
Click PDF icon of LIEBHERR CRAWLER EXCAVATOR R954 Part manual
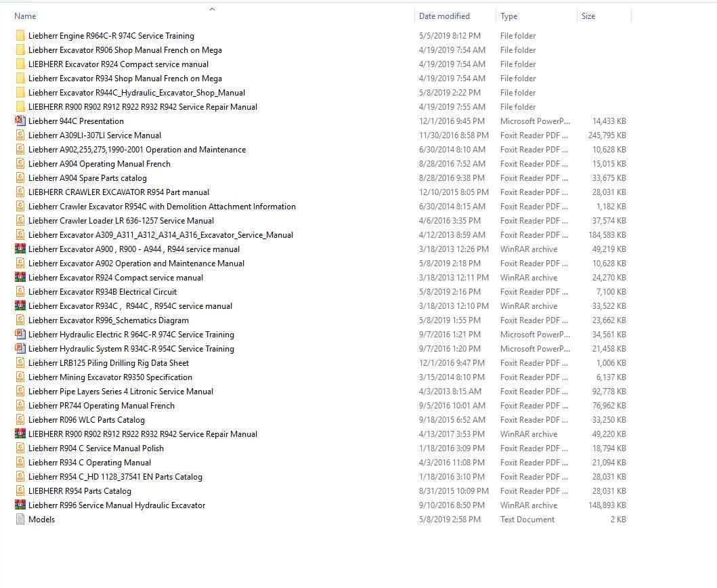[x=20, y=192]
